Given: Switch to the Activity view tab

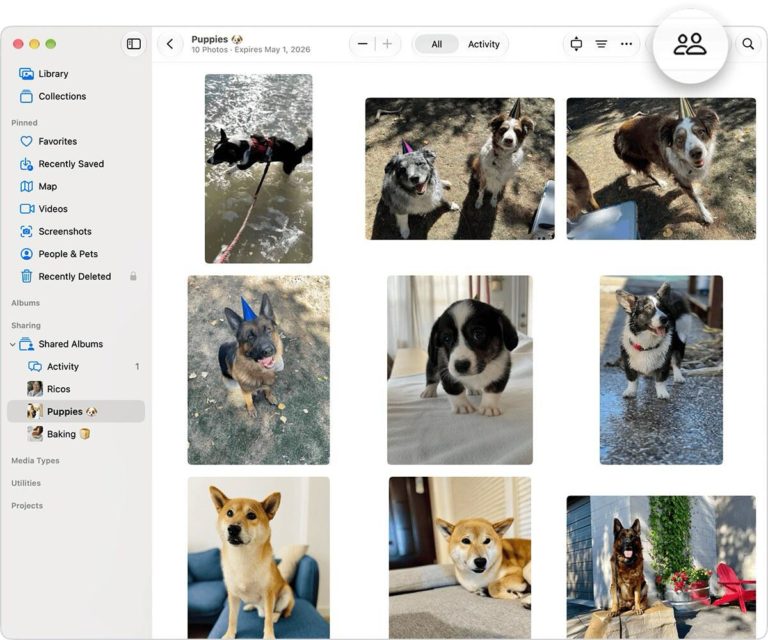Looking at the screenshot, I should pos(483,44).
